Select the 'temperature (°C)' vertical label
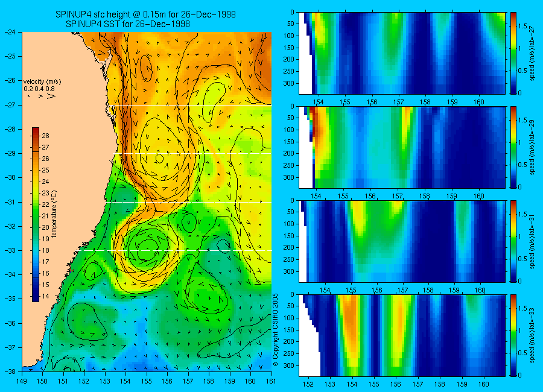Screen dimensions: 543x392 click(54, 214)
